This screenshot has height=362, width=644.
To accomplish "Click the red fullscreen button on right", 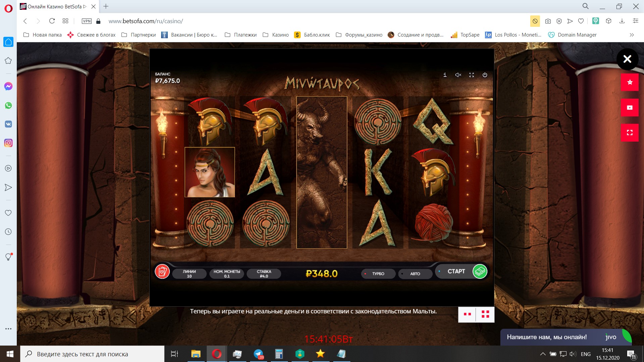I will 630,133.
